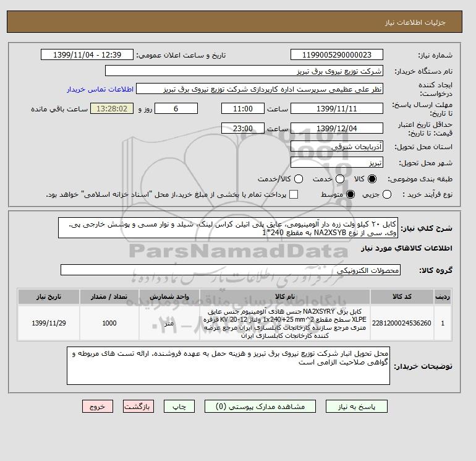
Task: Click the پاسخ به نیاز button
Action: coord(357,407)
